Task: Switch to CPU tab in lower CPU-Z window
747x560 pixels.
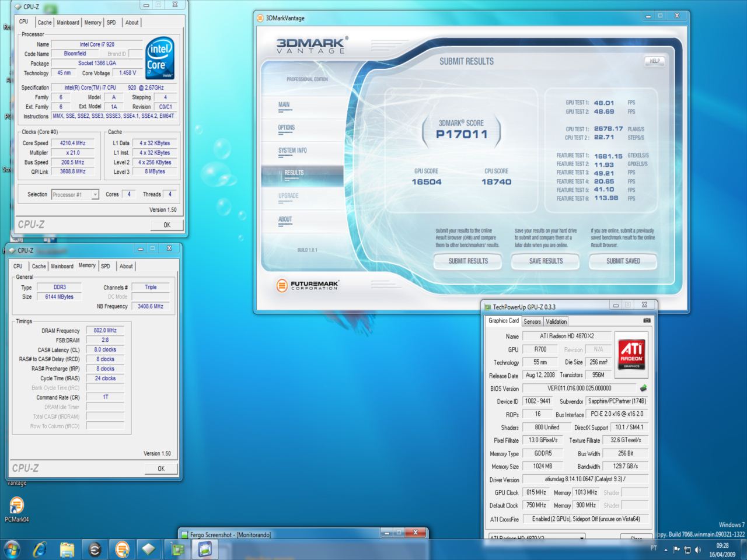Action: click(x=18, y=266)
